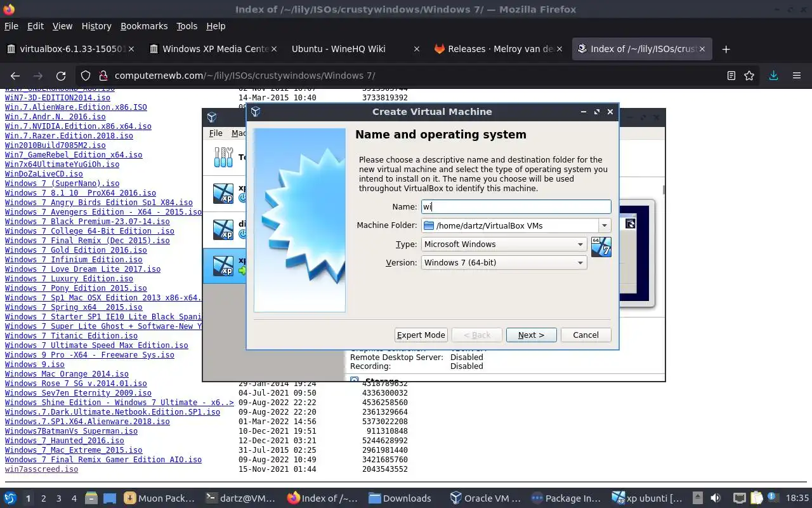Open Firefox History menu
This screenshot has width=812, height=508.
[x=96, y=26]
